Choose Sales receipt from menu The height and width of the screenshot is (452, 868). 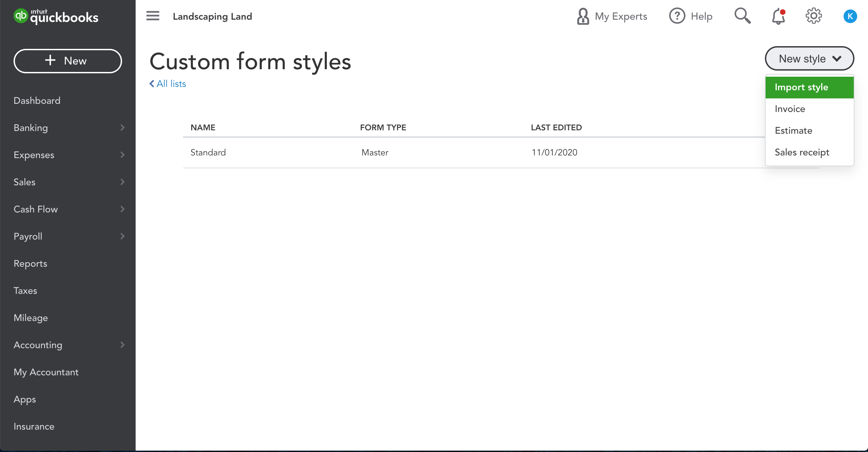click(x=809, y=152)
